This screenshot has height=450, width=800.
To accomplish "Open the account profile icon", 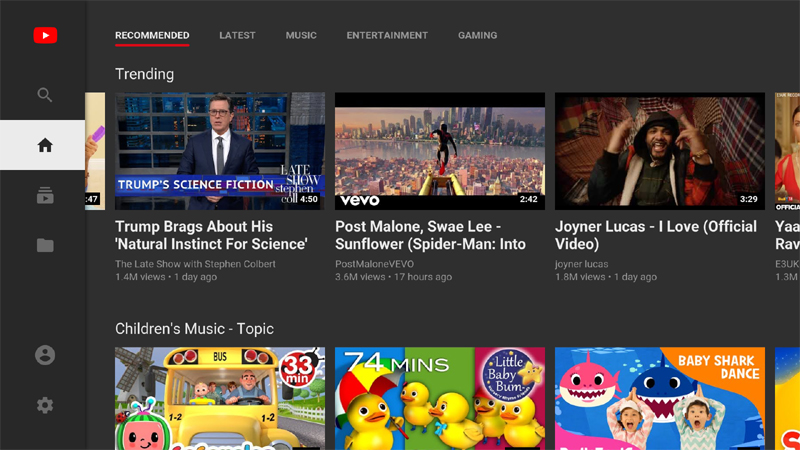I will point(45,355).
